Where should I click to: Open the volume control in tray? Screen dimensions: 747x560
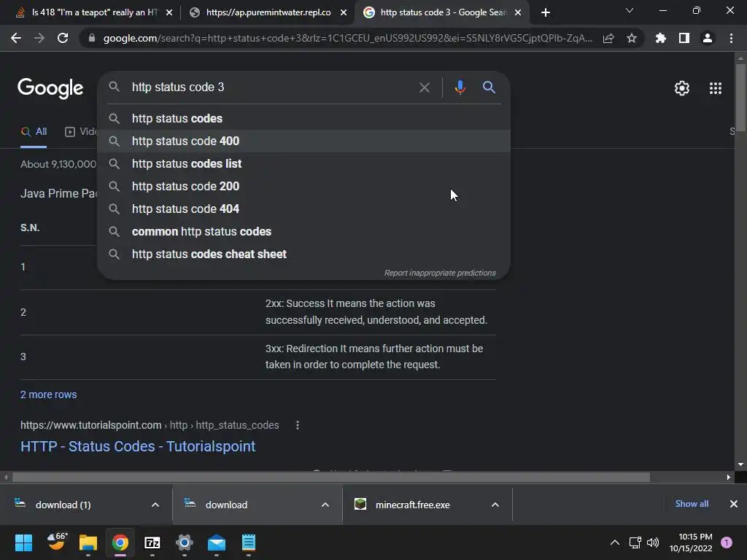(x=653, y=542)
